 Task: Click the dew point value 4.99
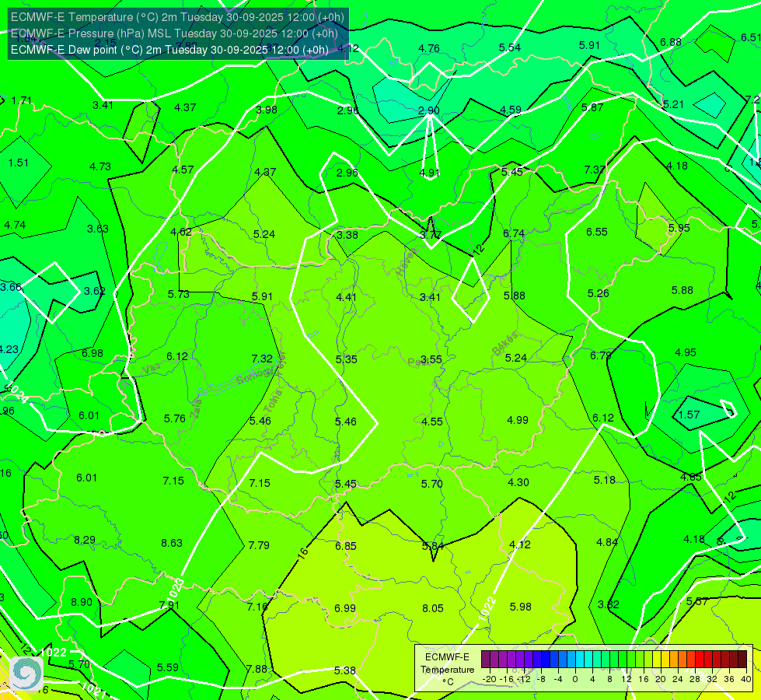(518, 420)
